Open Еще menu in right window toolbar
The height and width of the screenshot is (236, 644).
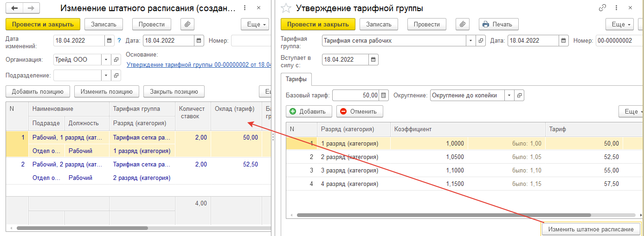pyautogui.click(x=620, y=24)
